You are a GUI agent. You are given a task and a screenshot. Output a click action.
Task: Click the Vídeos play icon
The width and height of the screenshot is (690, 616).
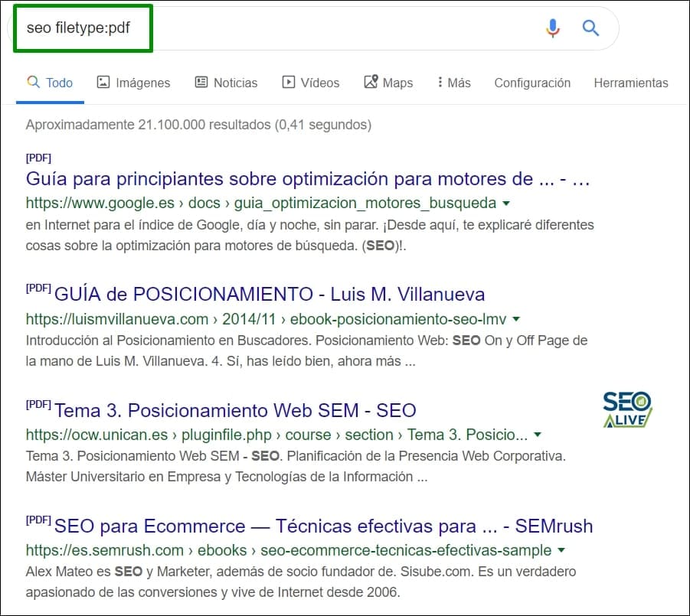coord(289,82)
